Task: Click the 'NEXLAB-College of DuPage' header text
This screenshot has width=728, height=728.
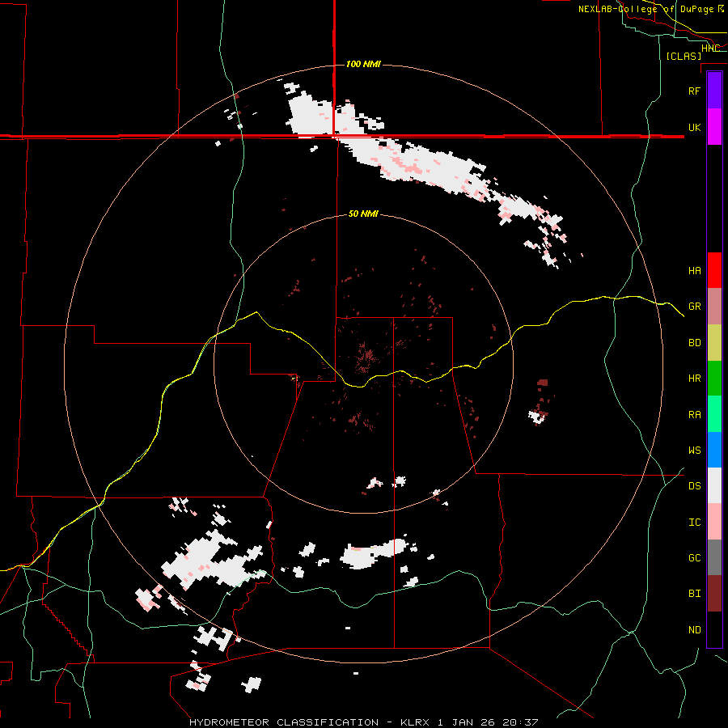Action: (645, 9)
